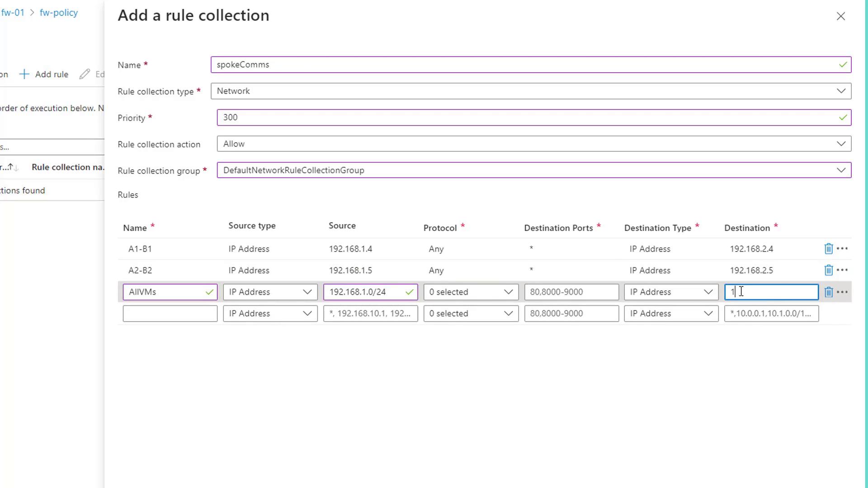Close the Add a rule collection panel
Image resolution: width=868 pixels, height=488 pixels.
tap(840, 16)
